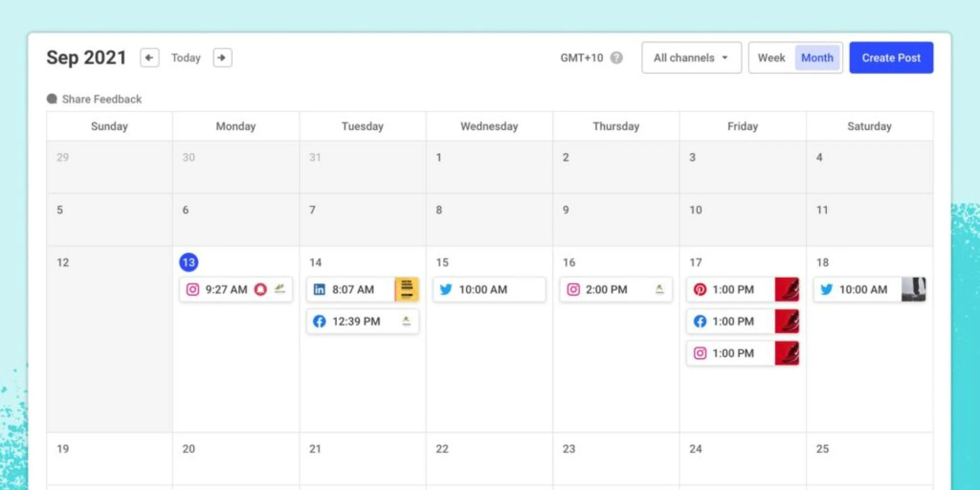The height and width of the screenshot is (490, 980).
Task: Click the Instagram icon on September 13 post
Action: (x=193, y=289)
